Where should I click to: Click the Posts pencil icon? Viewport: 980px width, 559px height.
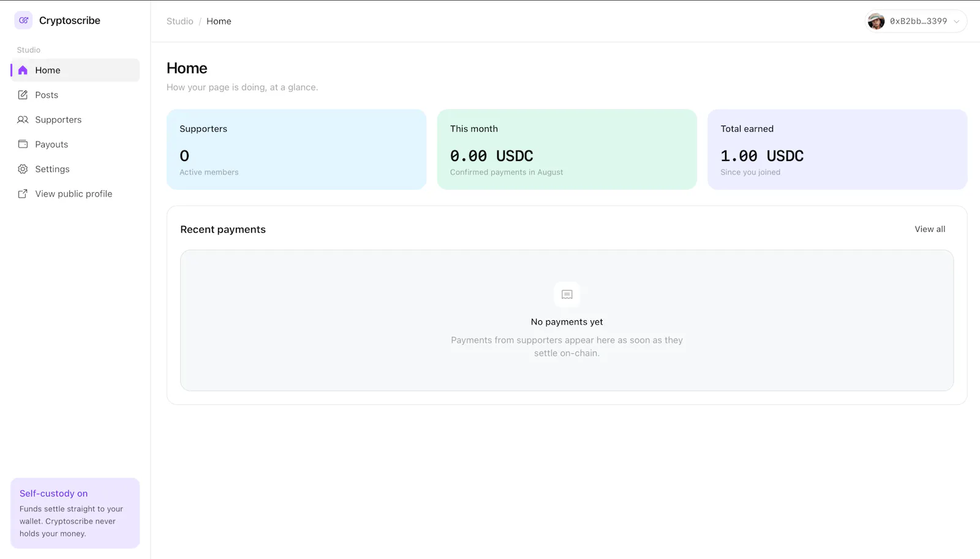[x=23, y=95]
